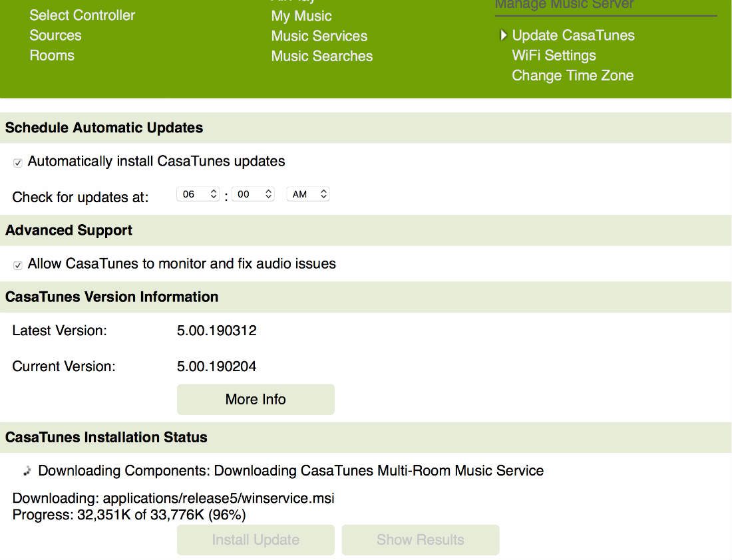Click the Downloading Components status message
Image resolution: width=732 pixels, height=560 pixels.
coord(291,471)
